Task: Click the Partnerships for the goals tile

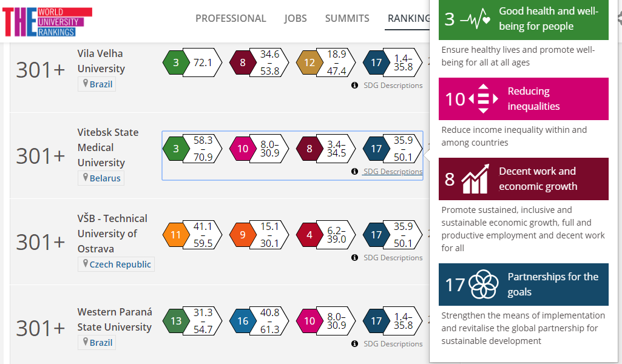Action: [x=523, y=285]
